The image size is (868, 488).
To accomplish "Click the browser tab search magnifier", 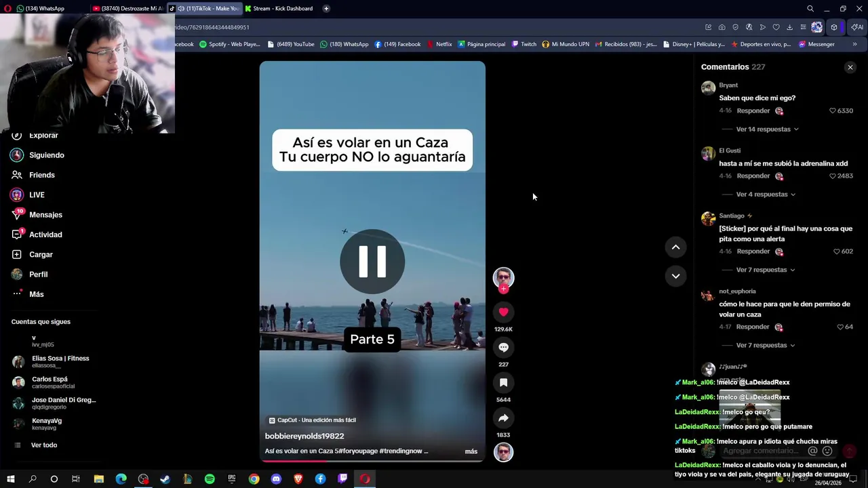I will coord(810,9).
